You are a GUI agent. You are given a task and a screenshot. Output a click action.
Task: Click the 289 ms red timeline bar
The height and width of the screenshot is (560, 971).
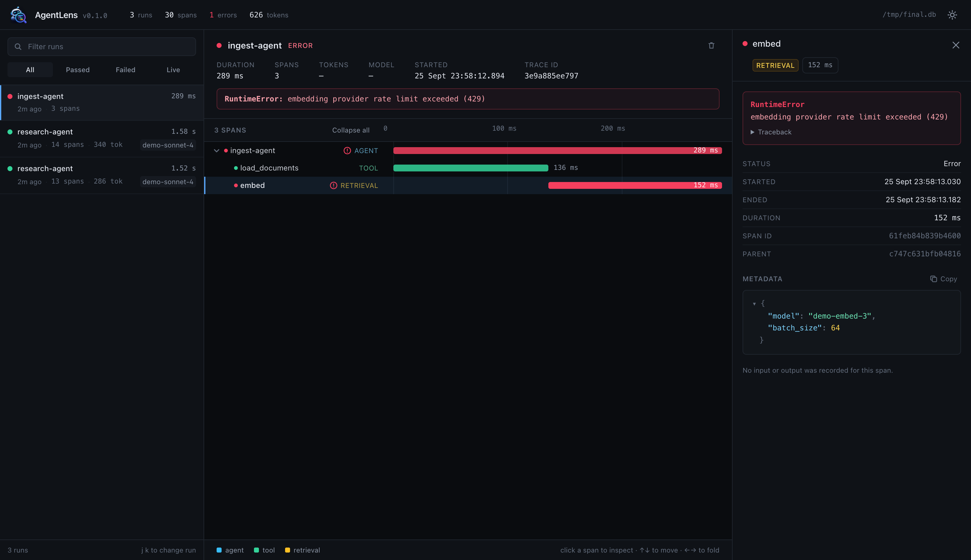557,150
